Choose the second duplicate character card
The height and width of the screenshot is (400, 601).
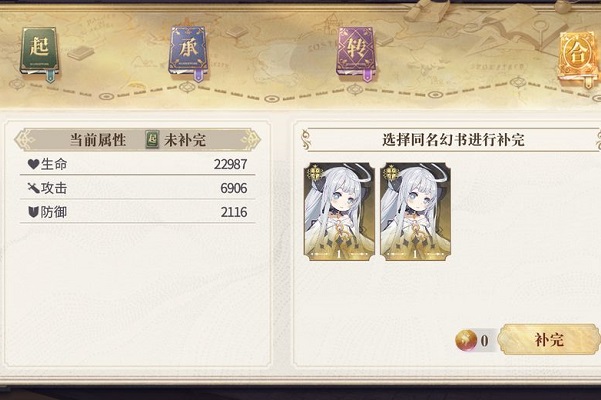[x=415, y=212]
